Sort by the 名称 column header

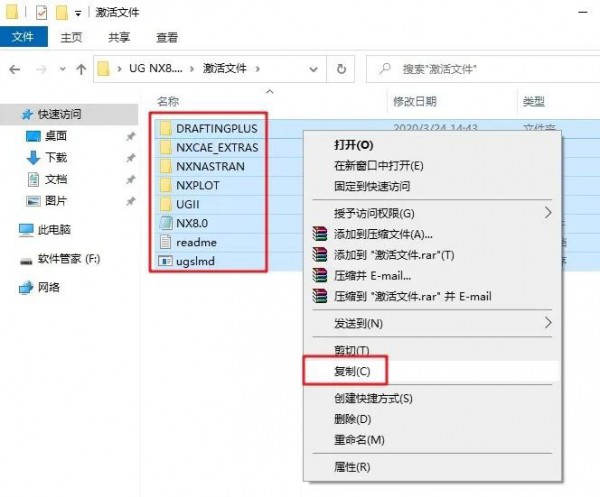pos(168,101)
